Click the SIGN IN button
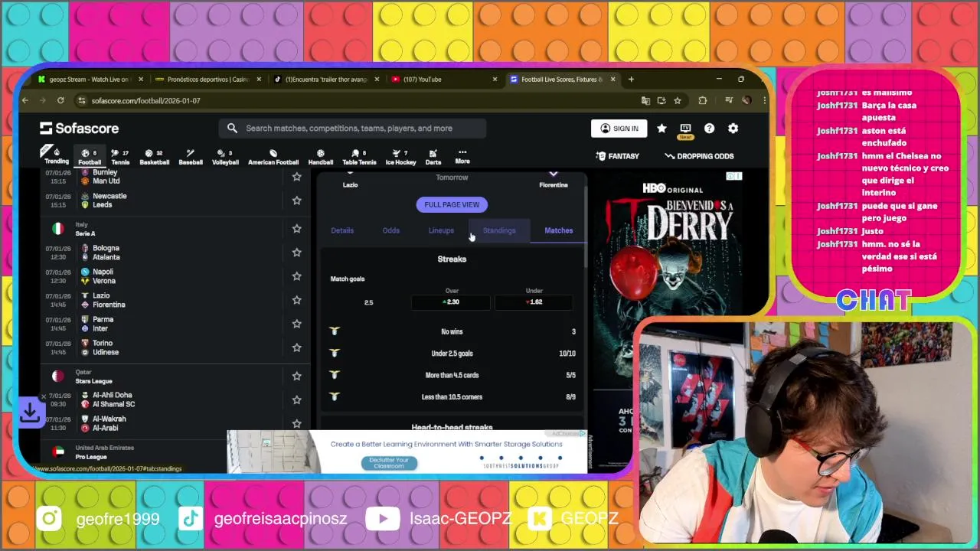980x551 pixels. [x=619, y=129]
